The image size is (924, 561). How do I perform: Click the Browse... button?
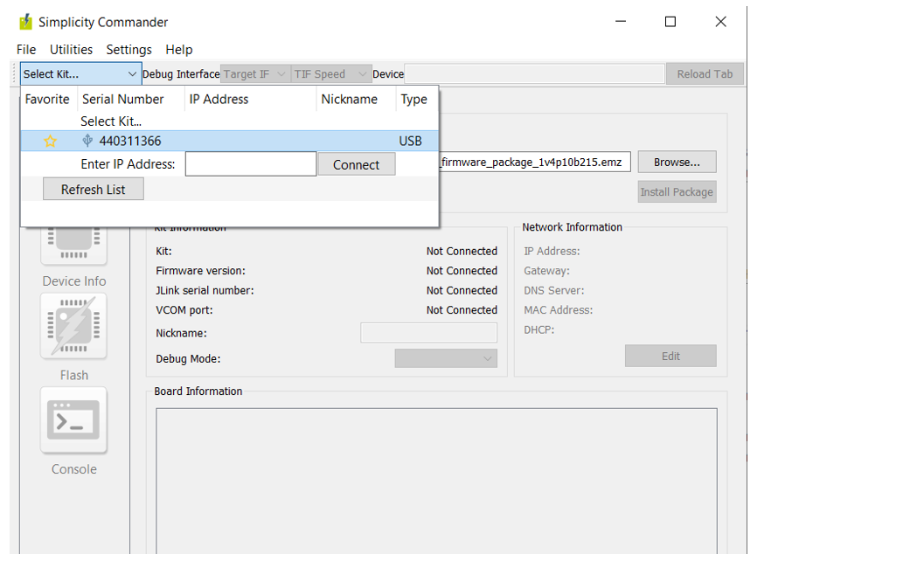(677, 162)
